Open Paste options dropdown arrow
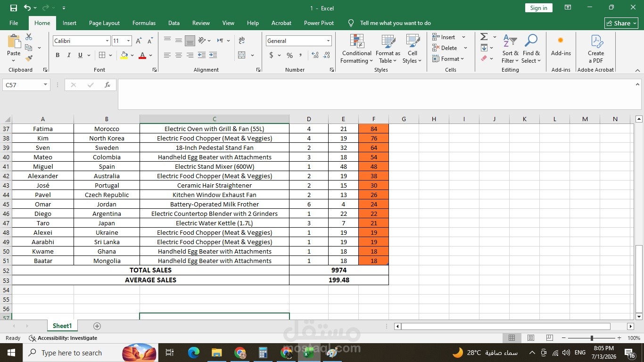Screen dimensions: 644x362 (14, 60)
